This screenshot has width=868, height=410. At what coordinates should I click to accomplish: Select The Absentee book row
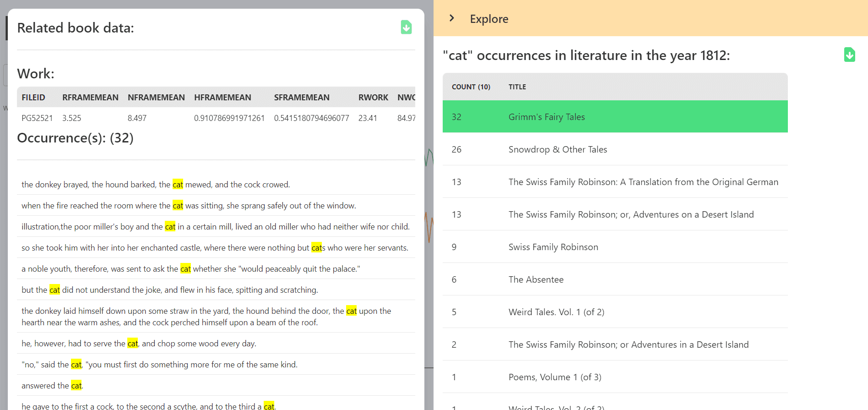[x=536, y=279]
